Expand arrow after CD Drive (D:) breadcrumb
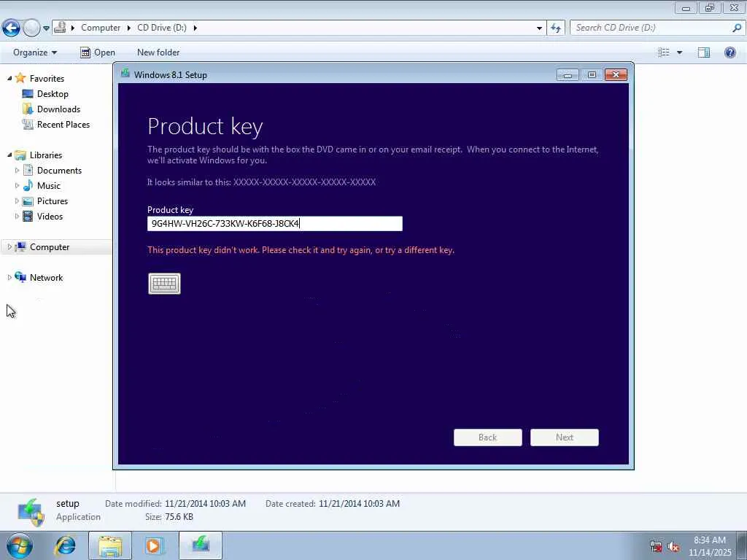Viewport: 747px width, 560px height. click(x=196, y=28)
